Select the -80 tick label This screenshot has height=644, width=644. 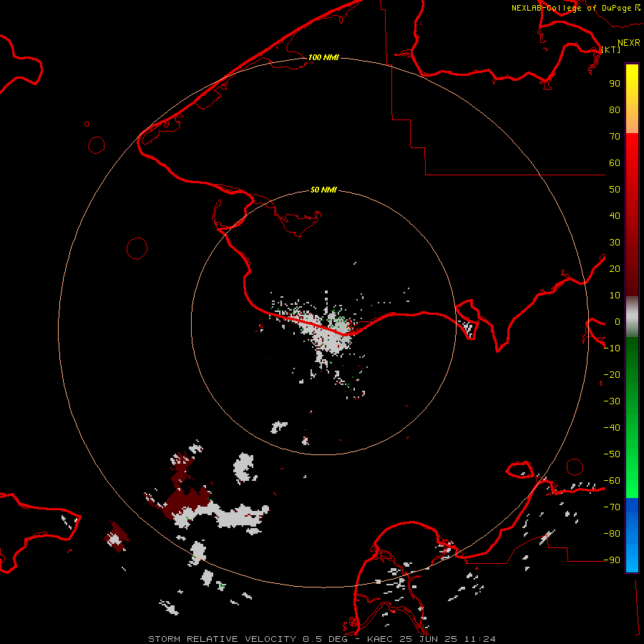coord(612,534)
